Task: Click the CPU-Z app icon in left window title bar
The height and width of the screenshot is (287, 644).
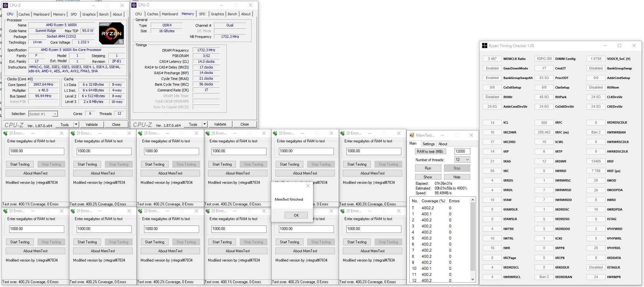Action: 5,5
